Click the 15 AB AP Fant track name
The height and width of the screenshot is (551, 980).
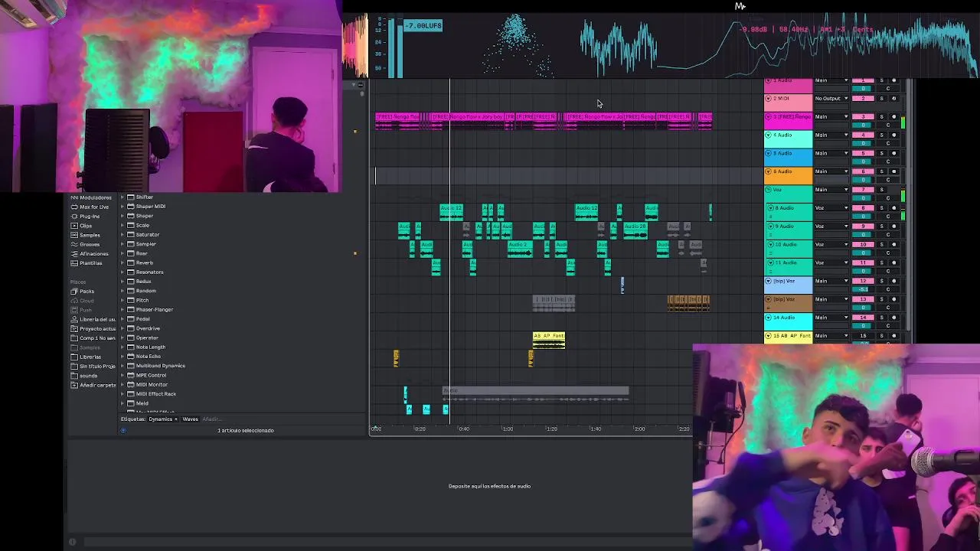tap(793, 335)
